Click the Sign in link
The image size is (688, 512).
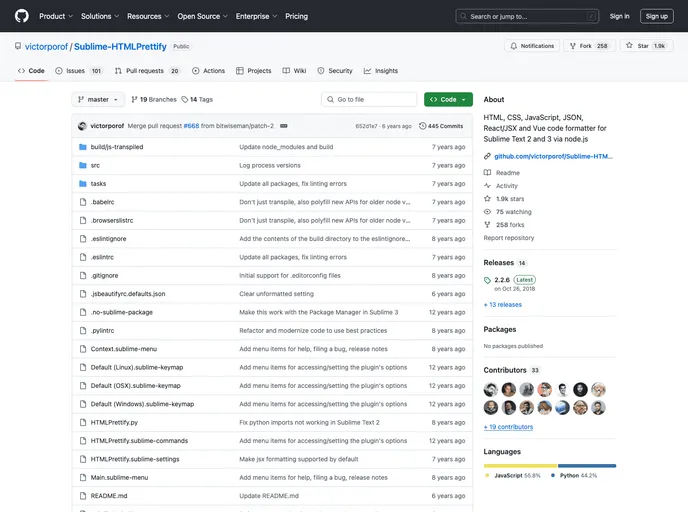click(619, 16)
